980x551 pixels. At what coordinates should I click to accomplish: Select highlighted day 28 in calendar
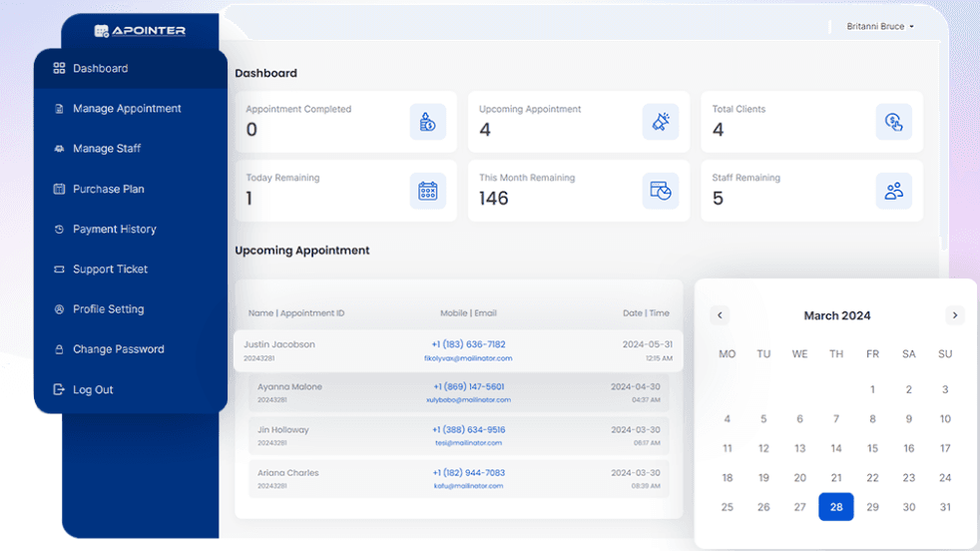(836, 507)
